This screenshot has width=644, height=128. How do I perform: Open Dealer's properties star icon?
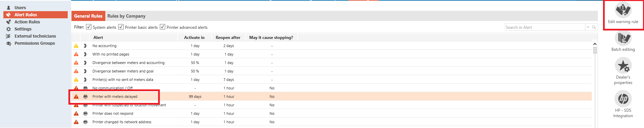(623, 65)
